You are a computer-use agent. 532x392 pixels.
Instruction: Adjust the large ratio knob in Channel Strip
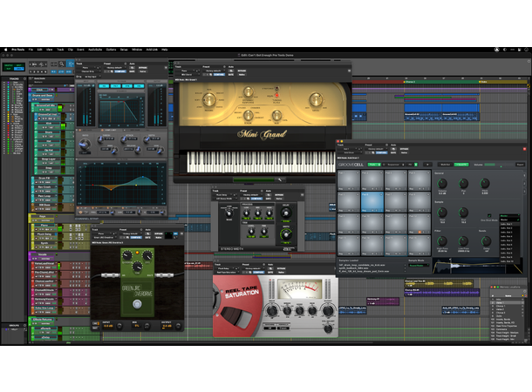[85, 145]
